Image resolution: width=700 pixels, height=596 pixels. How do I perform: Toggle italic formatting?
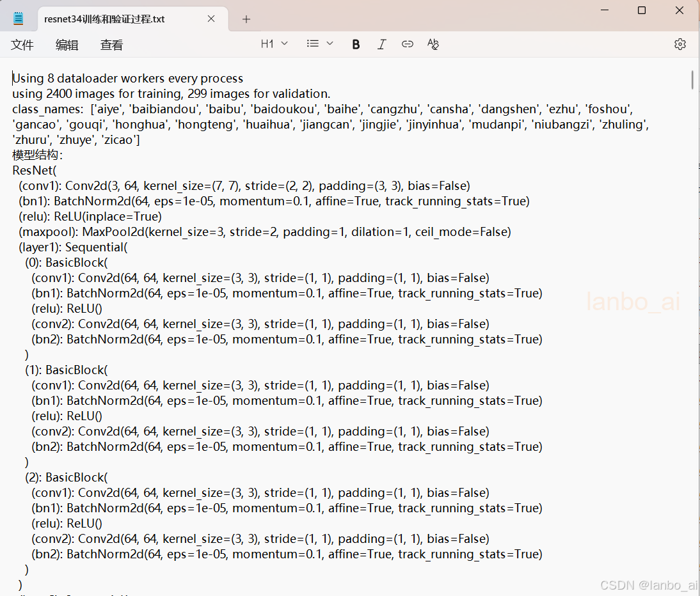pos(382,44)
